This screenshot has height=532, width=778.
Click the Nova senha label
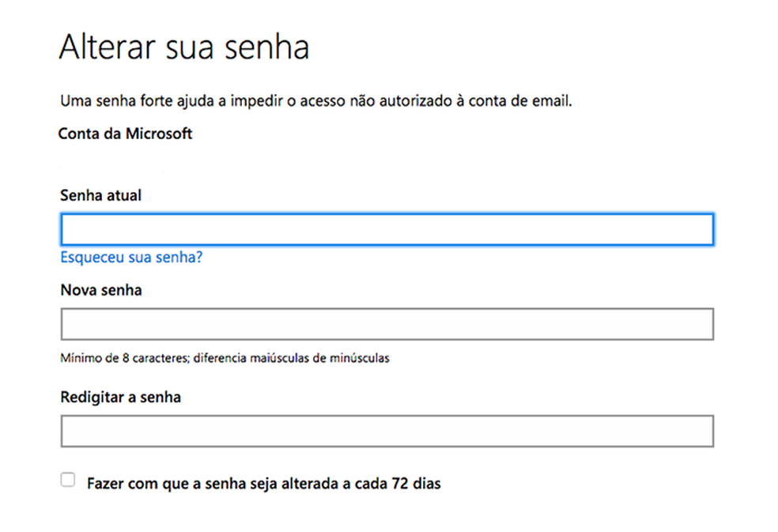pyautogui.click(x=101, y=290)
